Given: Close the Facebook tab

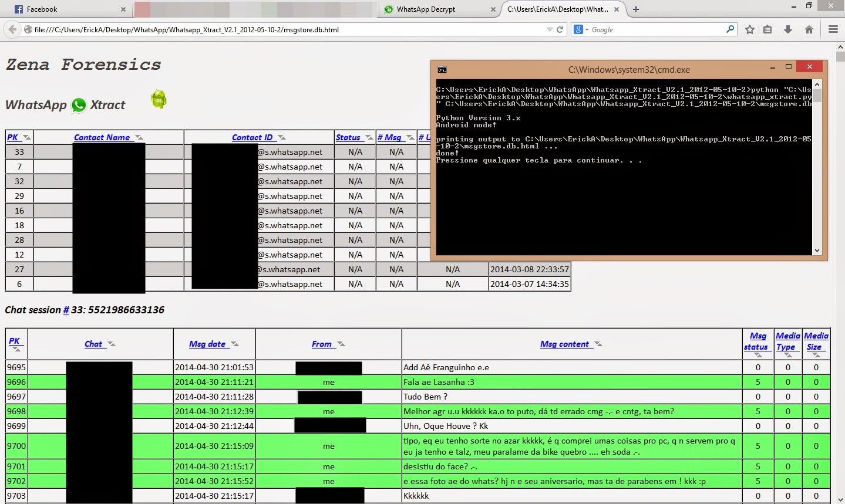Looking at the screenshot, I should pyautogui.click(x=123, y=9).
